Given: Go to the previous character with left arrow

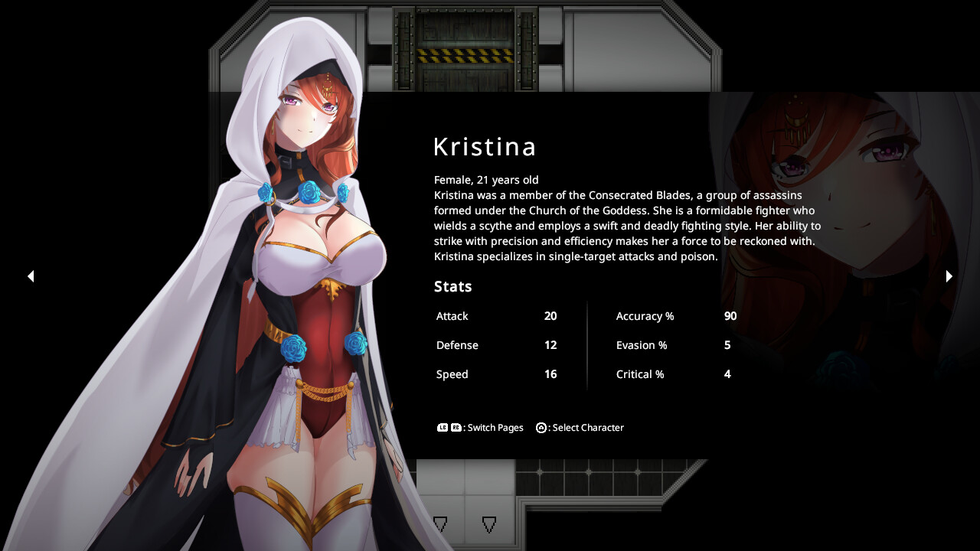Looking at the screenshot, I should click(31, 276).
